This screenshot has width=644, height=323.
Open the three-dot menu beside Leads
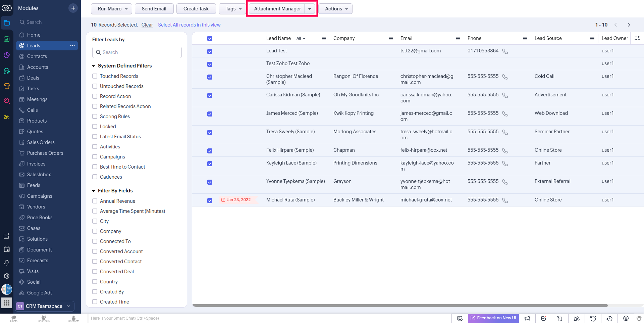pos(72,46)
